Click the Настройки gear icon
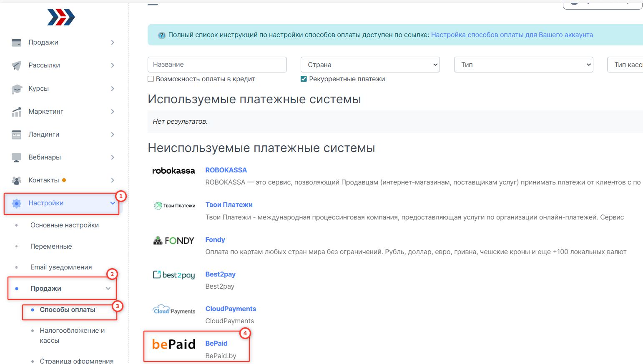 [16, 203]
